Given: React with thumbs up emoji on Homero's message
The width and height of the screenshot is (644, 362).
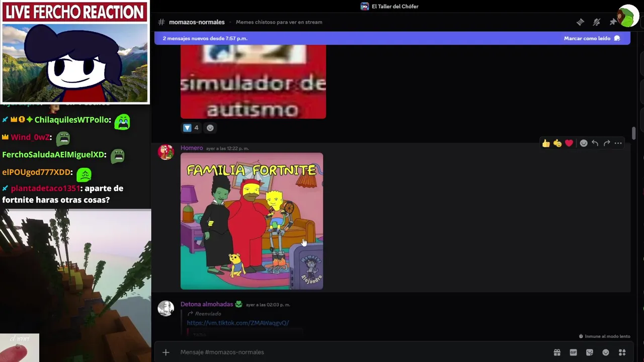Looking at the screenshot, I should coord(546,143).
